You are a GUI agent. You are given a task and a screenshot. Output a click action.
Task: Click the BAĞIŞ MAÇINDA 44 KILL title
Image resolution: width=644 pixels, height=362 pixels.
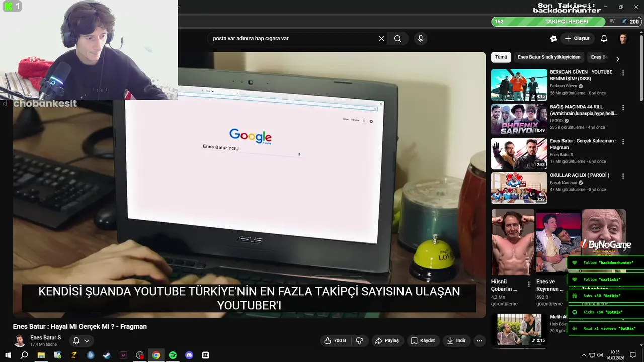pyautogui.click(x=584, y=110)
